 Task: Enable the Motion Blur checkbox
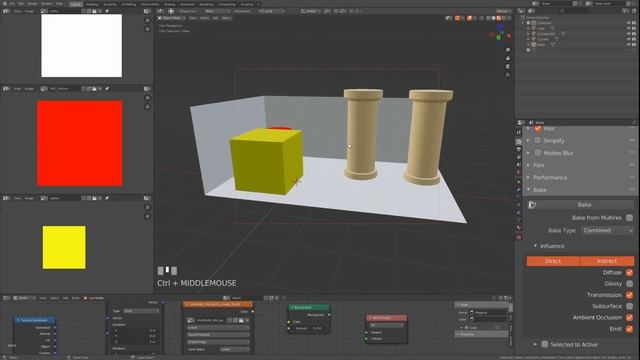[x=538, y=153]
